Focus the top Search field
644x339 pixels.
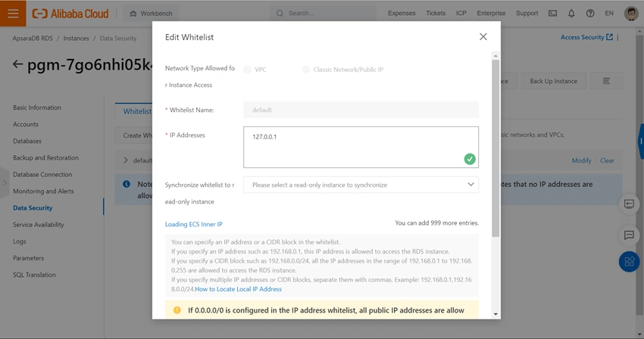tap(323, 14)
